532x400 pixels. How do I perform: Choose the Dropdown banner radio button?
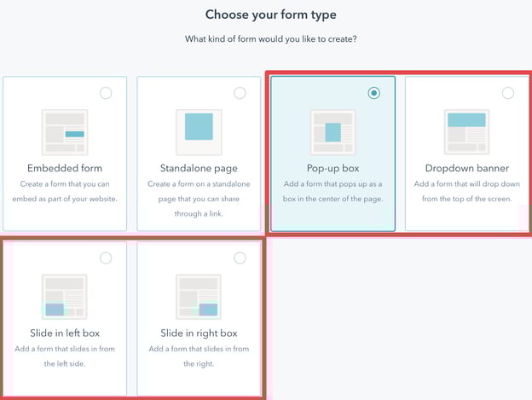tap(508, 93)
